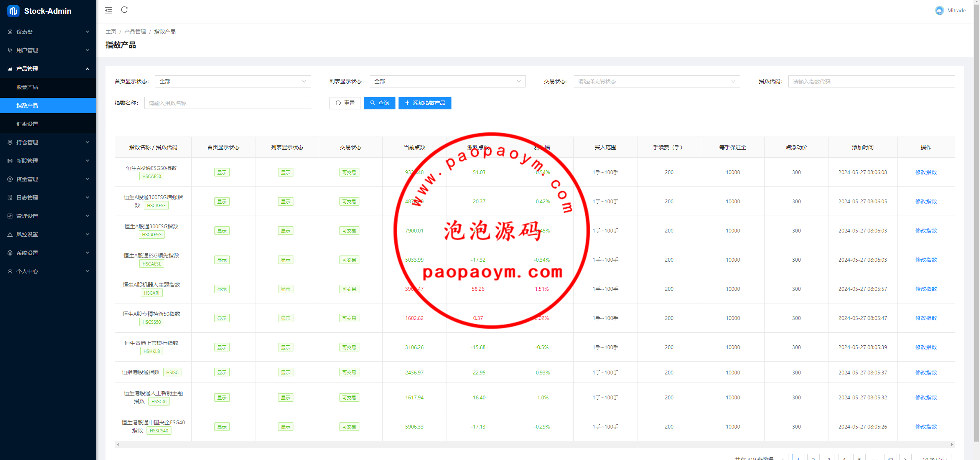Select the 指数产品 submenu item

tap(48, 106)
